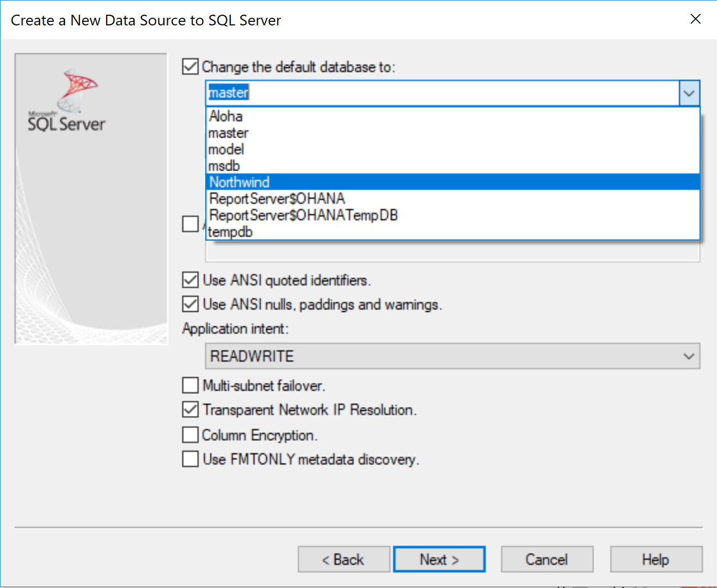This screenshot has height=588, width=717.
Task: Disable Transparent Network IP Resolution
Action: 190,410
